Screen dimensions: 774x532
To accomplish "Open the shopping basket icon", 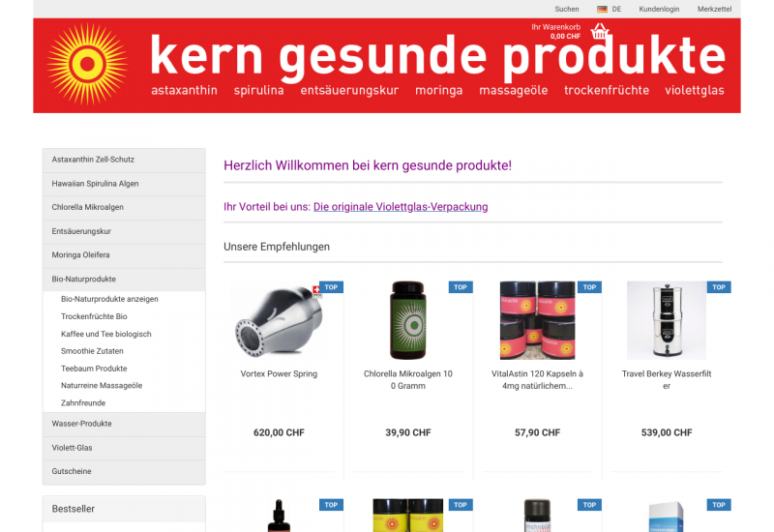I will [x=599, y=32].
